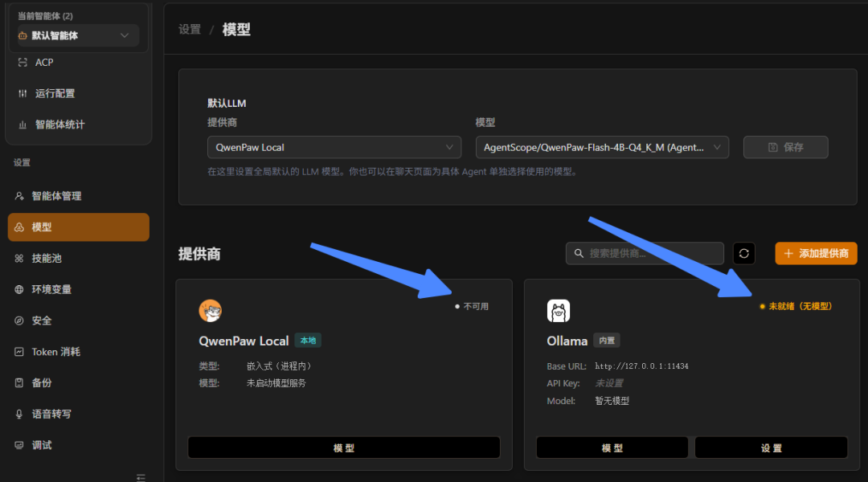The image size is (868, 482).
Task: Collapse the sidebar with the bottom toggle icon
Action: pos(141,477)
